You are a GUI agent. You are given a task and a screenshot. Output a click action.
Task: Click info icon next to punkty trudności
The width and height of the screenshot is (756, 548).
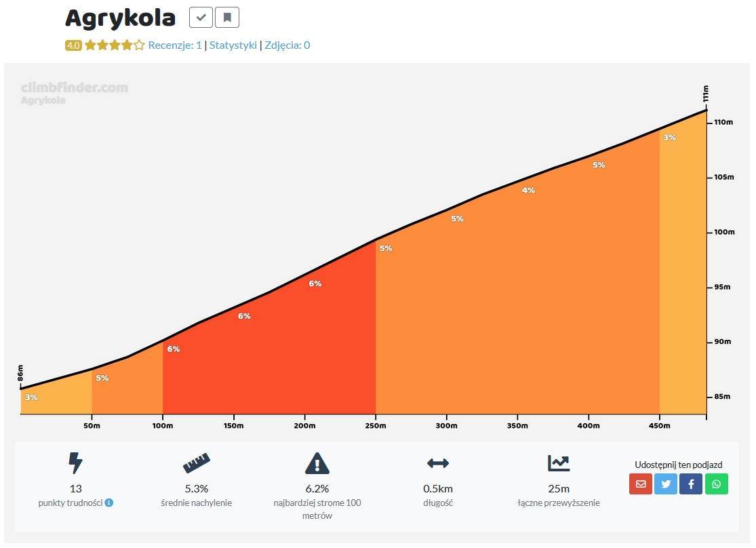coord(109,503)
